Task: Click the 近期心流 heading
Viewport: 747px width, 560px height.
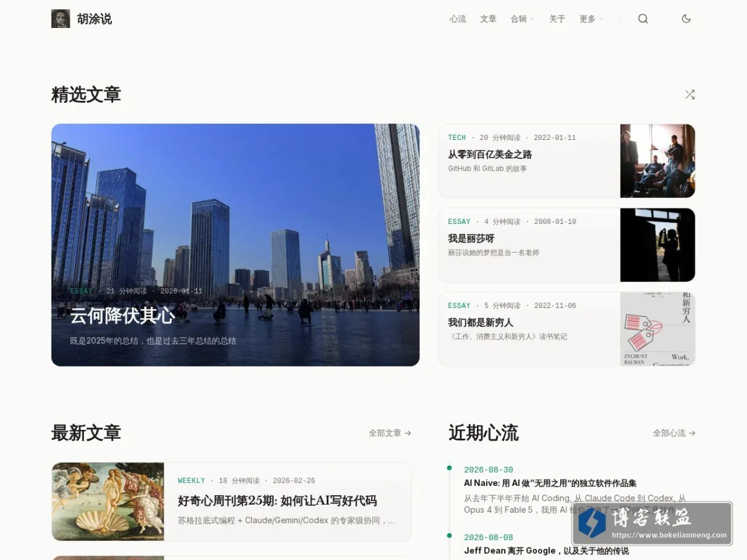Action: coord(483,433)
